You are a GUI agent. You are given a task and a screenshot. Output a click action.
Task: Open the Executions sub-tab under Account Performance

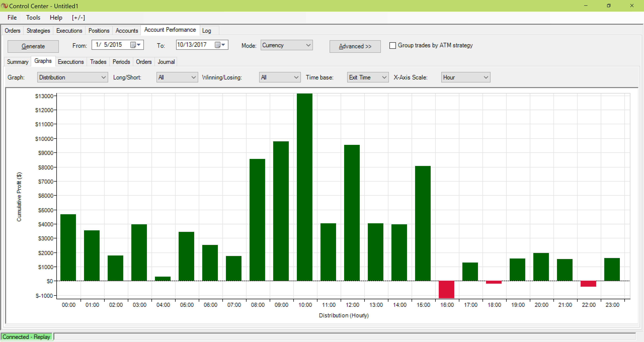tap(71, 62)
